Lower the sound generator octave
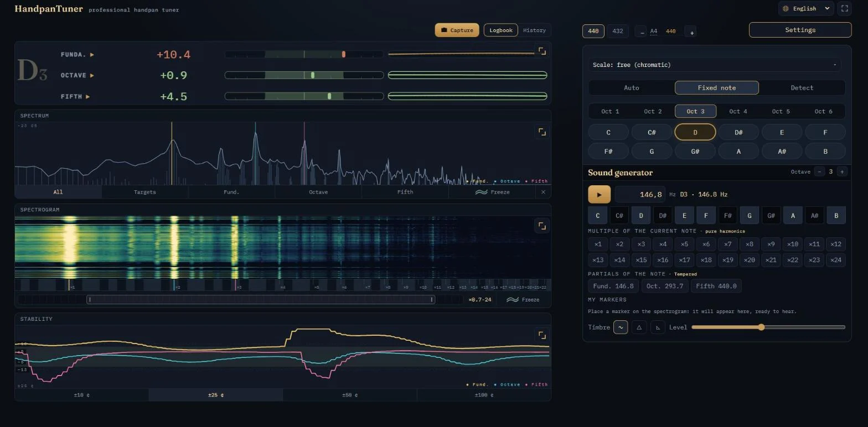 coord(820,172)
